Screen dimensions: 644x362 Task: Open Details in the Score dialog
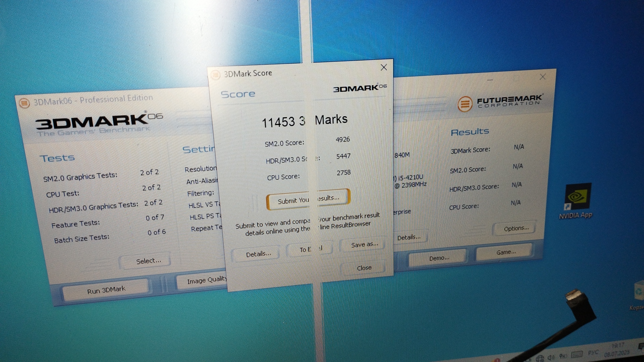258,254
